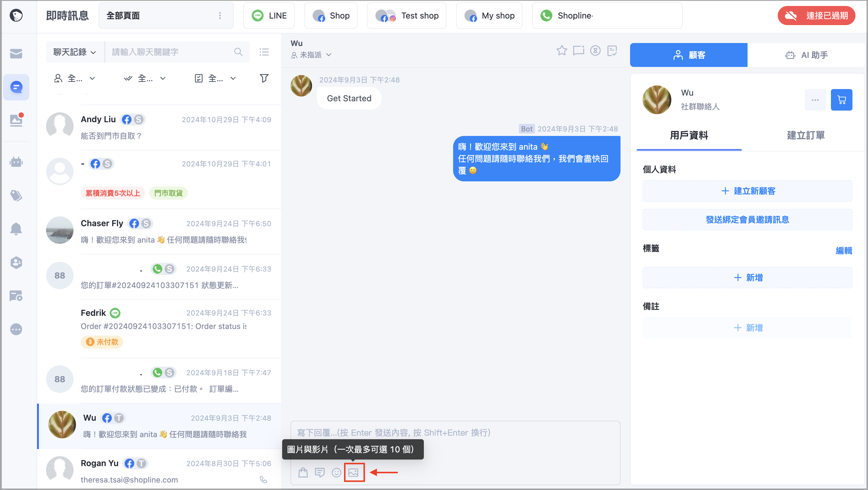Screen dimensions: 868x490
Task: Open the chatbot robot sidebar icon
Action: [x=16, y=162]
